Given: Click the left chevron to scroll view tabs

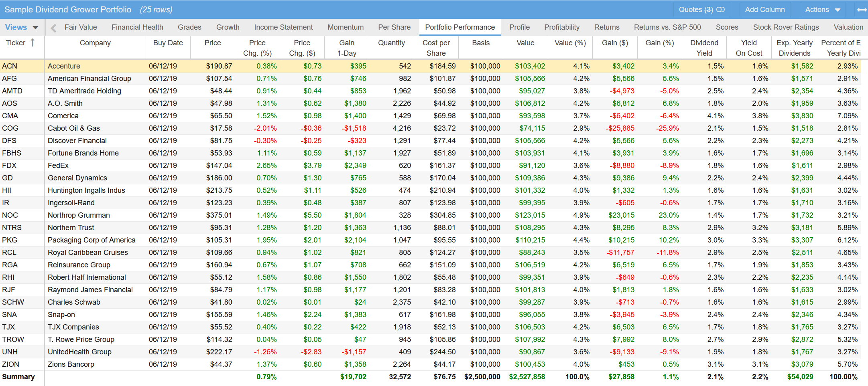Looking at the screenshot, I should point(53,28).
